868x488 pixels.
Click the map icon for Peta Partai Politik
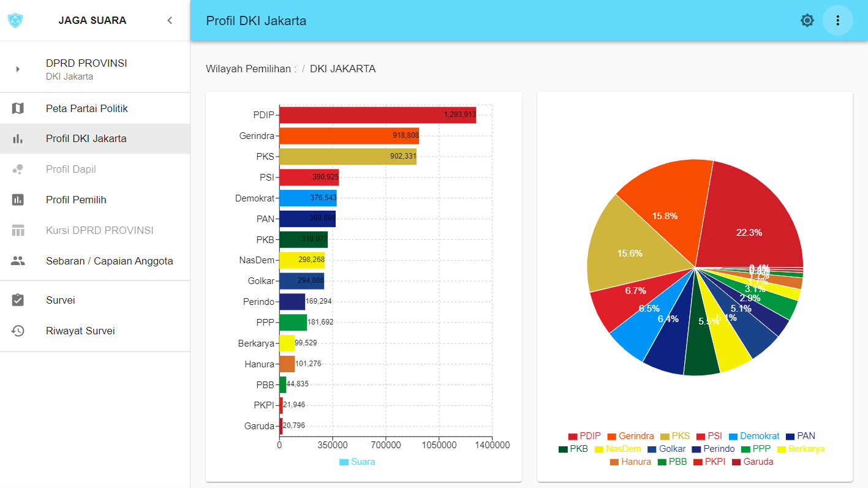point(18,108)
